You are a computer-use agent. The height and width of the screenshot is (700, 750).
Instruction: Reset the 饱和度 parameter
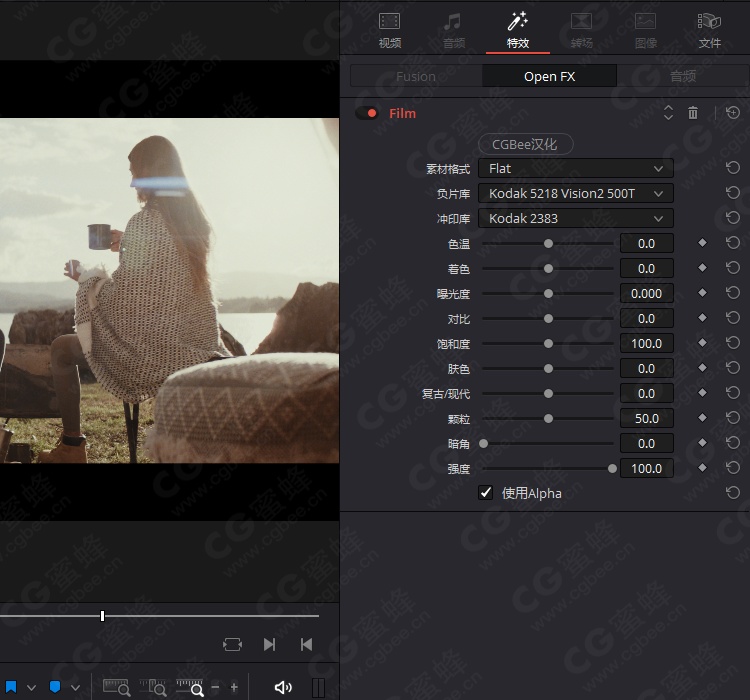click(733, 343)
